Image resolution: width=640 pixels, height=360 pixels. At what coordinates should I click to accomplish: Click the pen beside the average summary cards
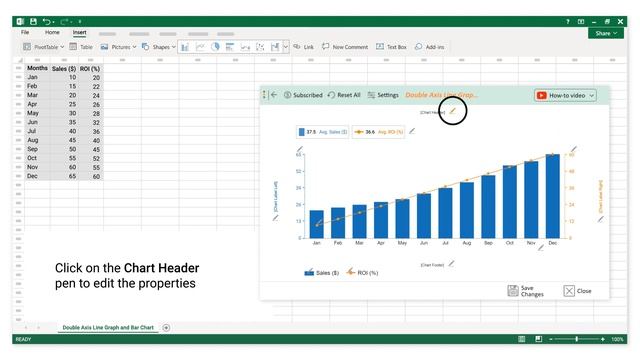coord(412,131)
